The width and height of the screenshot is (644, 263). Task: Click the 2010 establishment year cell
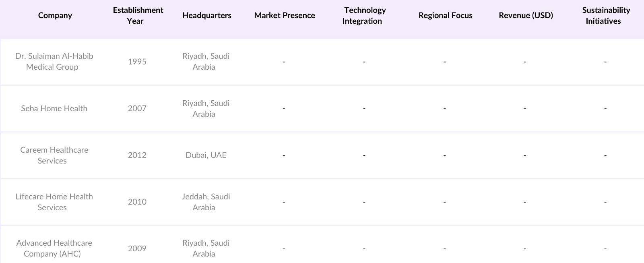(137, 202)
